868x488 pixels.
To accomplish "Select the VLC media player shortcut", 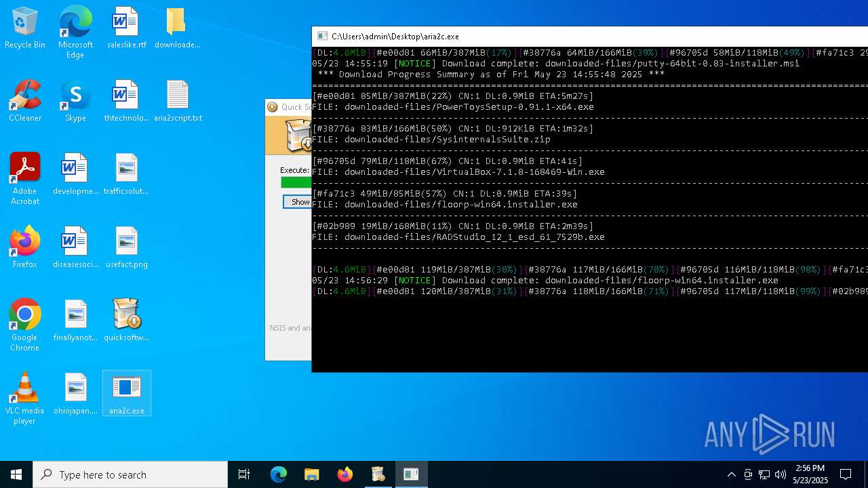I will 25,399.
